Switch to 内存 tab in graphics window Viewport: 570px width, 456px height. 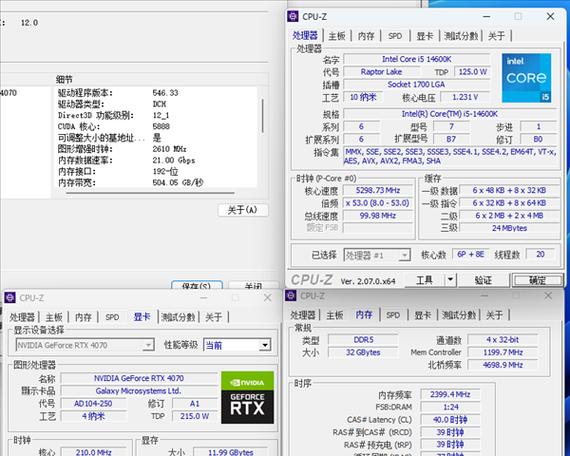pos(83,317)
